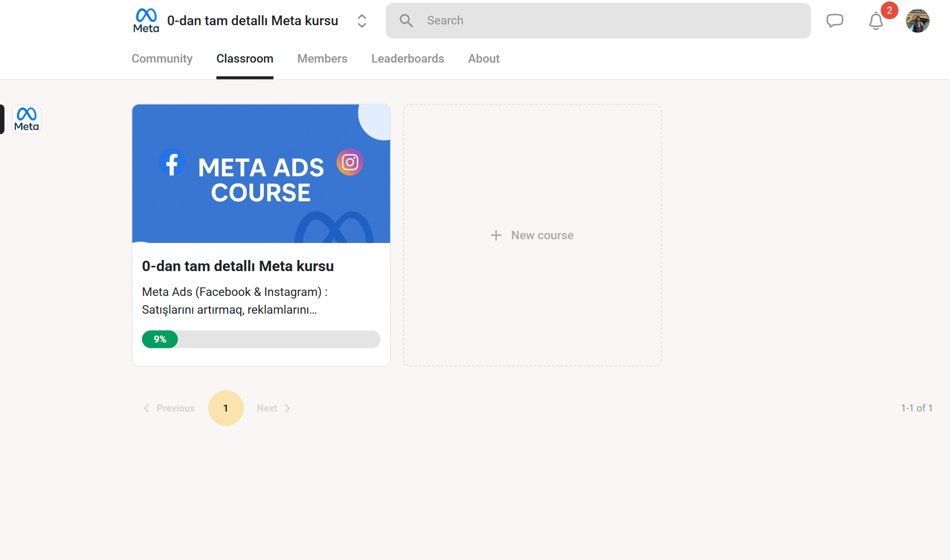The height and width of the screenshot is (560, 950).
Task: Go to the Leaderboards tab
Action: [x=407, y=59]
